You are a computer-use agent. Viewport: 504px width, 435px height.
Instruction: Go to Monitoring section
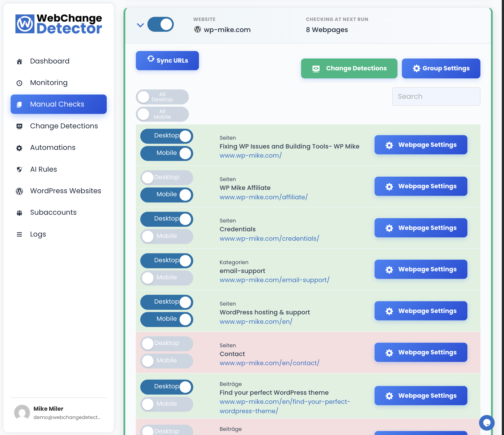58,83
